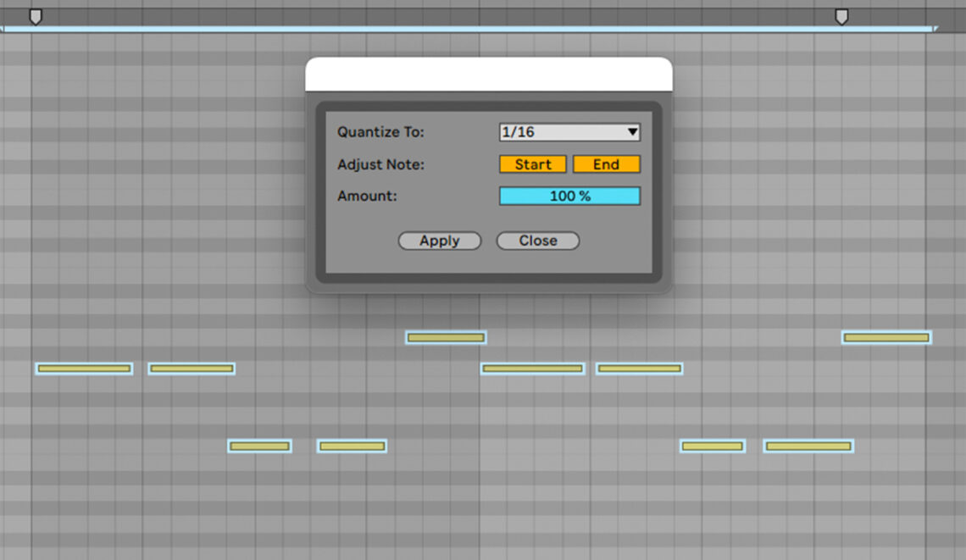The image size is (966, 560).
Task: Click the right loop end marker
Action: pos(841,15)
